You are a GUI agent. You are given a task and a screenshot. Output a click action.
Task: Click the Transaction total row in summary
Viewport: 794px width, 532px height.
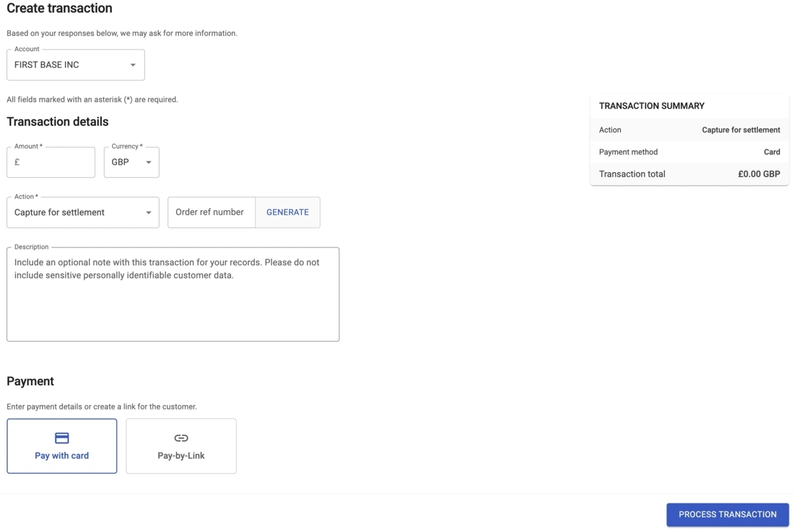689,174
